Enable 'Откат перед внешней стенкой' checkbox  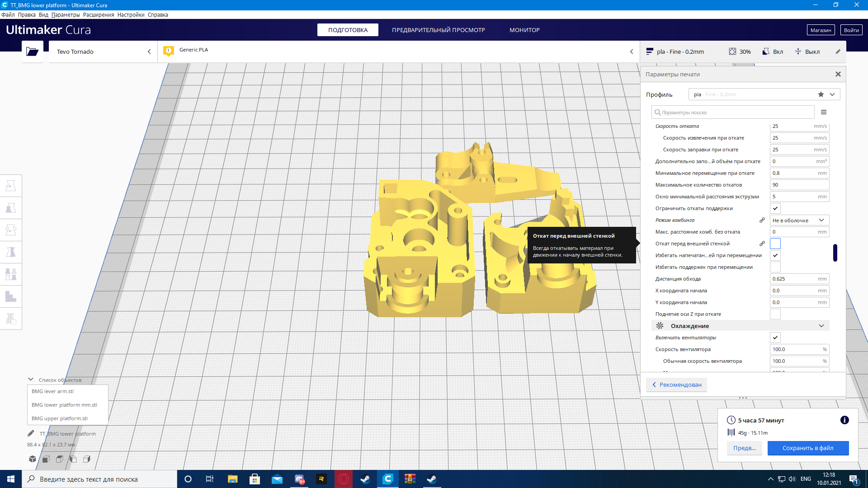pos(775,244)
